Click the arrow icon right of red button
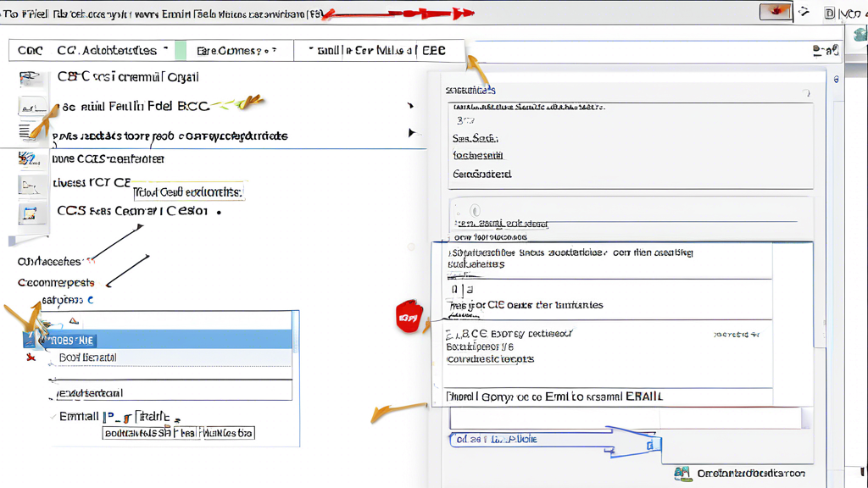 [x=804, y=12]
